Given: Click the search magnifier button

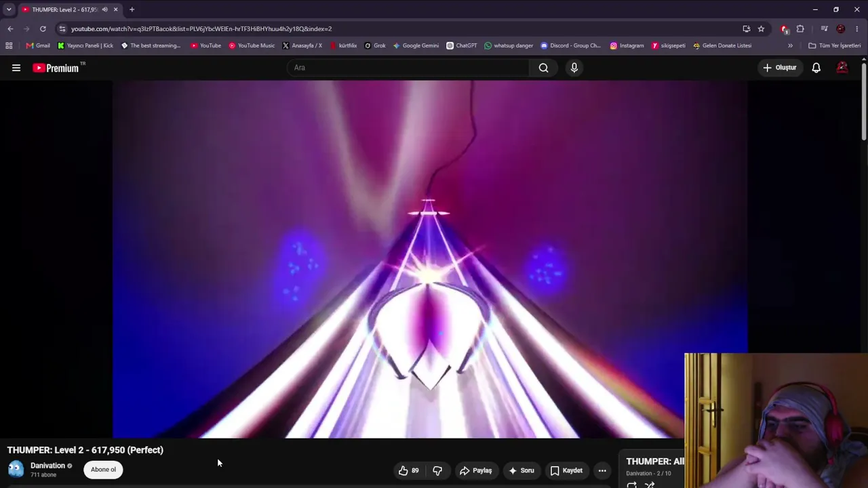Looking at the screenshot, I should coord(543,68).
